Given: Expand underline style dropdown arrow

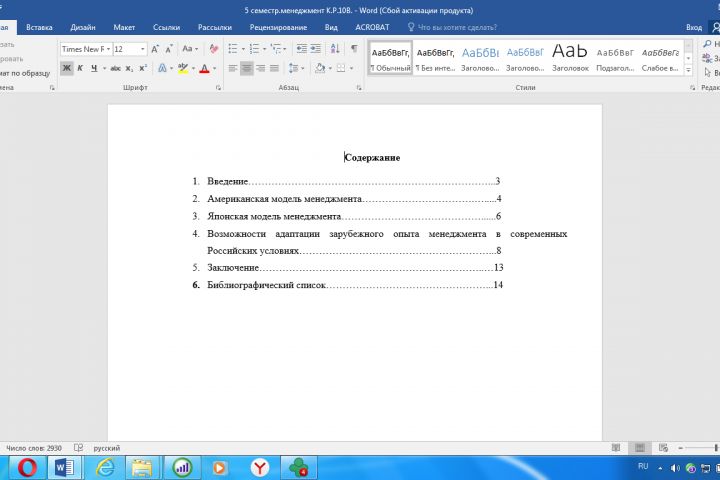Looking at the screenshot, I should click(x=104, y=68).
